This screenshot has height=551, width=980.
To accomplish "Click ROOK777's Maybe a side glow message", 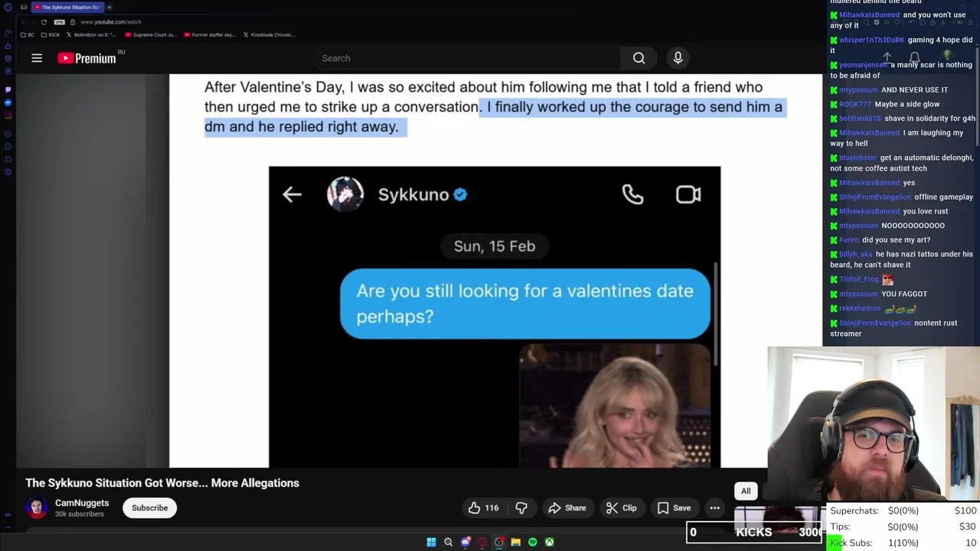I will [x=885, y=104].
